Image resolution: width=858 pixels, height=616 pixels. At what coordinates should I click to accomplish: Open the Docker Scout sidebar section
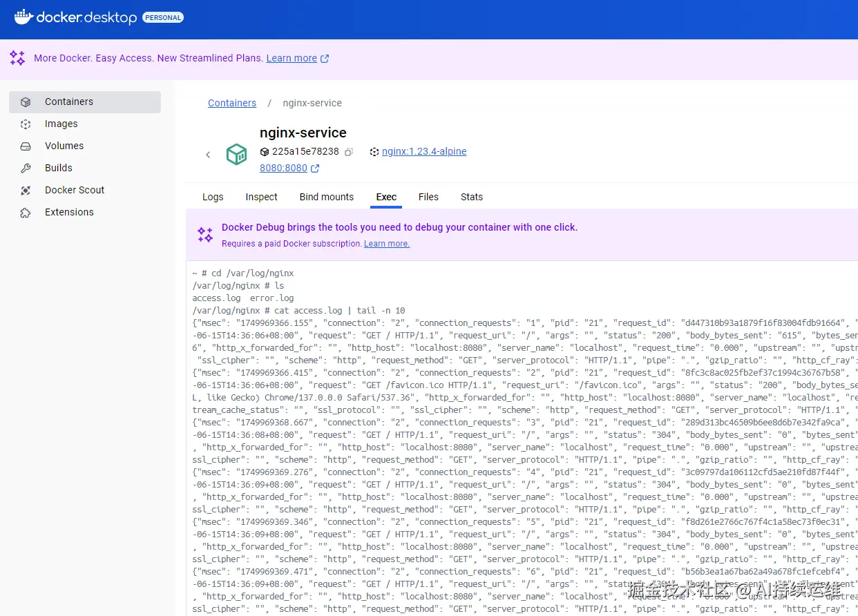click(x=85, y=190)
